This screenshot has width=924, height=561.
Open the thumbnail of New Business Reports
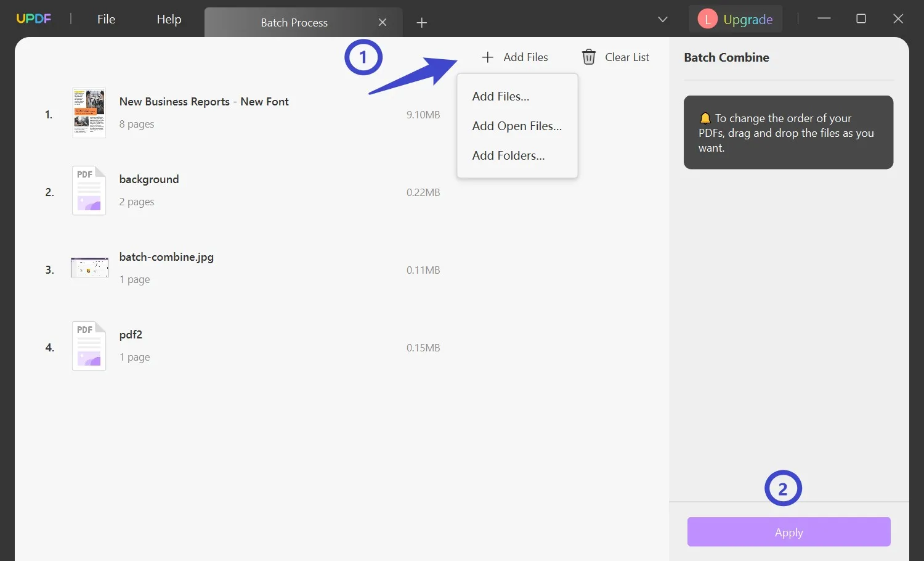tap(89, 112)
